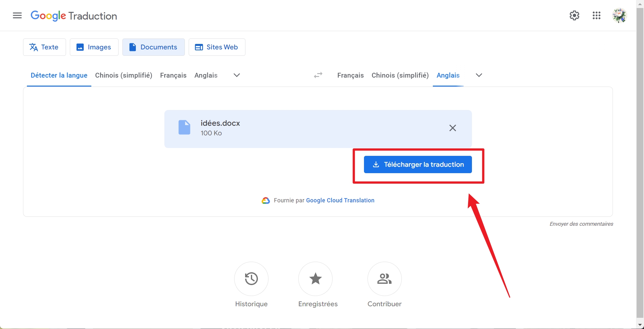Select Chinois (simplifié) as source language

(x=123, y=75)
